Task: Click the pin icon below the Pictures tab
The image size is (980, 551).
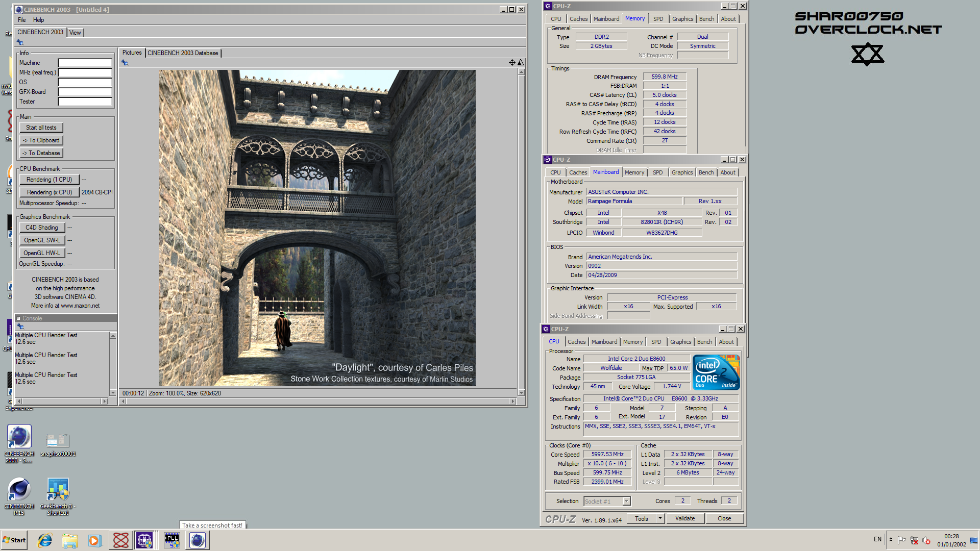Action: [x=125, y=63]
